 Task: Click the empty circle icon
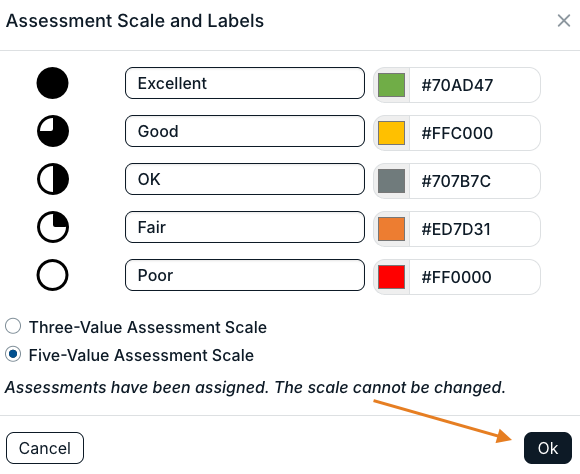53,275
